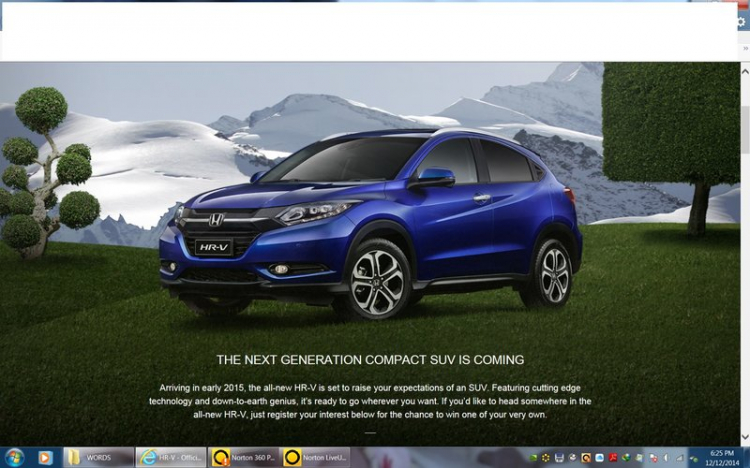Click the scrollbar up arrow

coord(745,71)
